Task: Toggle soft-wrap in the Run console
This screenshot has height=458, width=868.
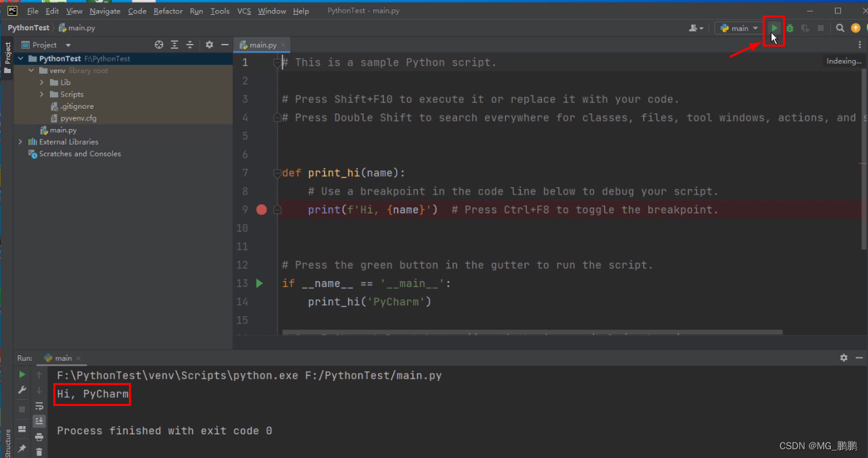Action: point(38,406)
